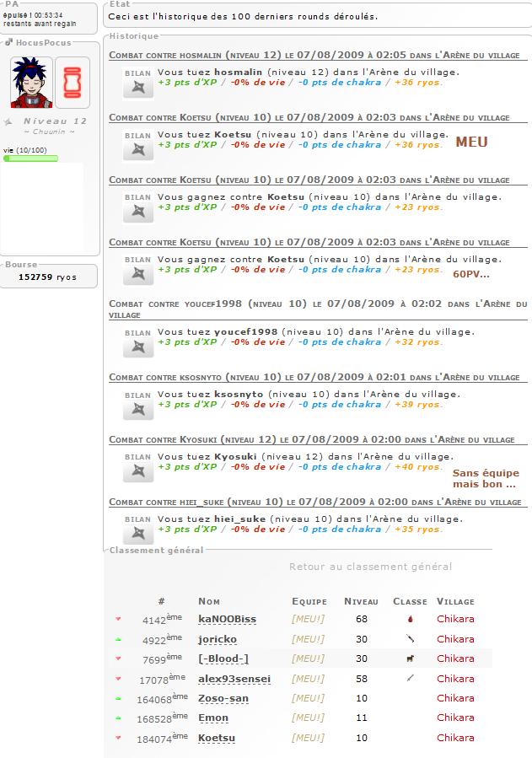Sort ranking by Nom column header
The image size is (532, 758).
point(209,601)
